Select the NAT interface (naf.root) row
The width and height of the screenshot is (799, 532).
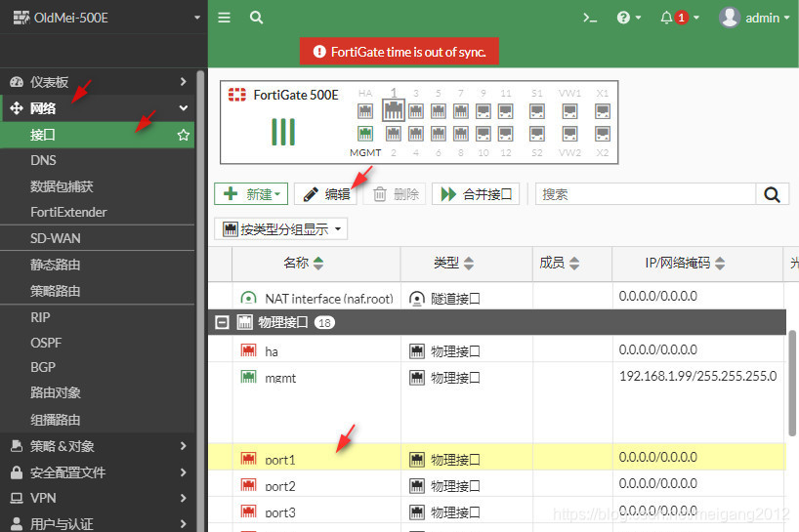(497, 298)
